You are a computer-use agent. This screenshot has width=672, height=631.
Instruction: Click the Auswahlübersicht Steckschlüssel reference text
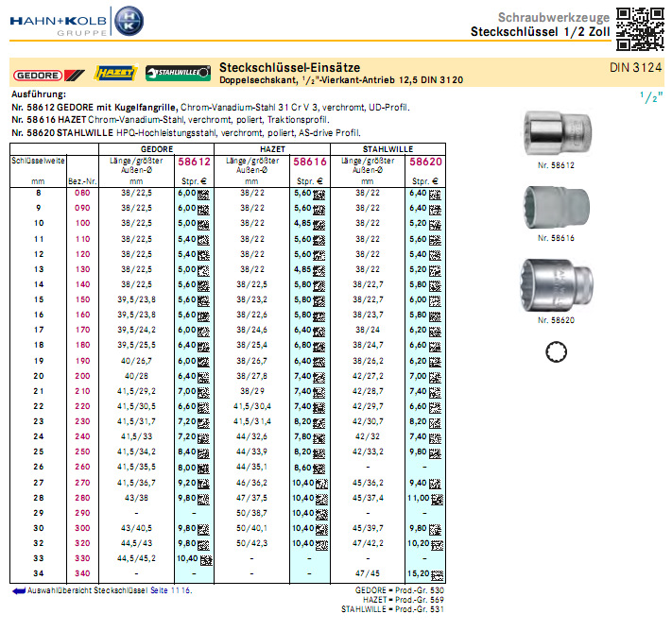click(x=88, y=590)
